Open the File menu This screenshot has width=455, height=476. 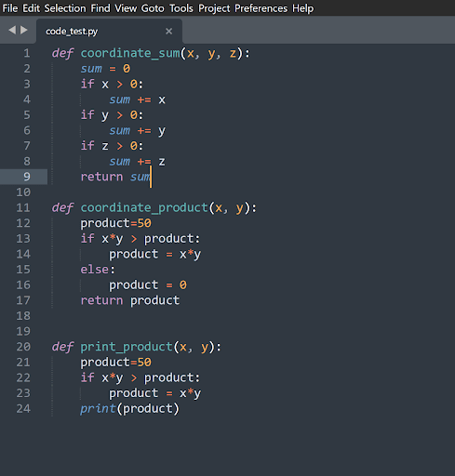point(10,8)
